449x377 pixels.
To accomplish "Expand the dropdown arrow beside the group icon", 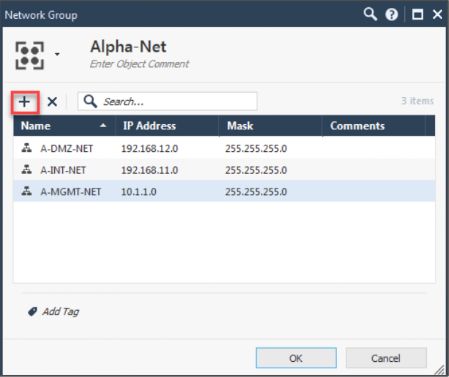I will click(x=57, y=54).
